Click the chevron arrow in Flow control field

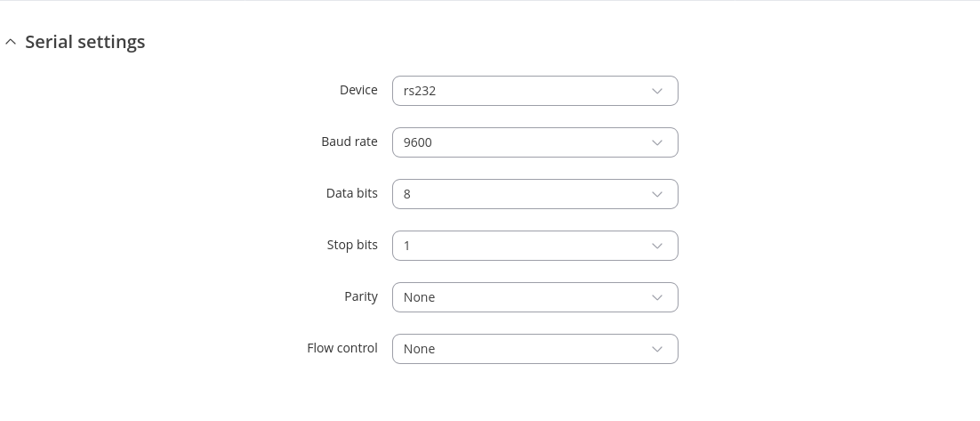(657, 349)
